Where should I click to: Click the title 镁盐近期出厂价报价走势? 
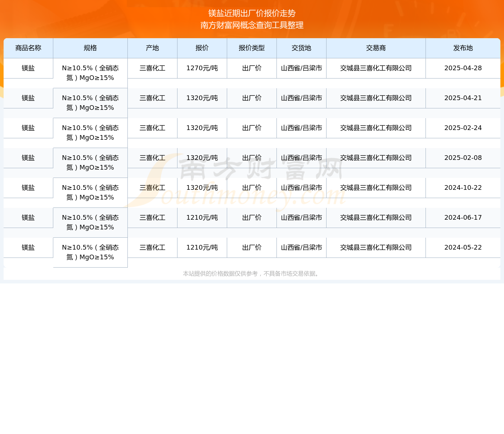252,13
